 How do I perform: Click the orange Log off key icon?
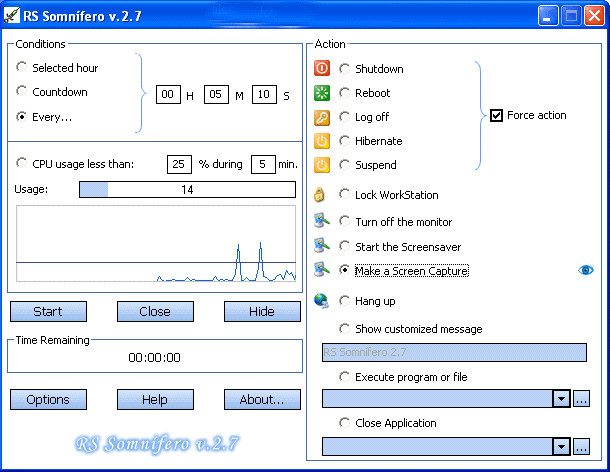pyautogui.click(x=322, y=117)
